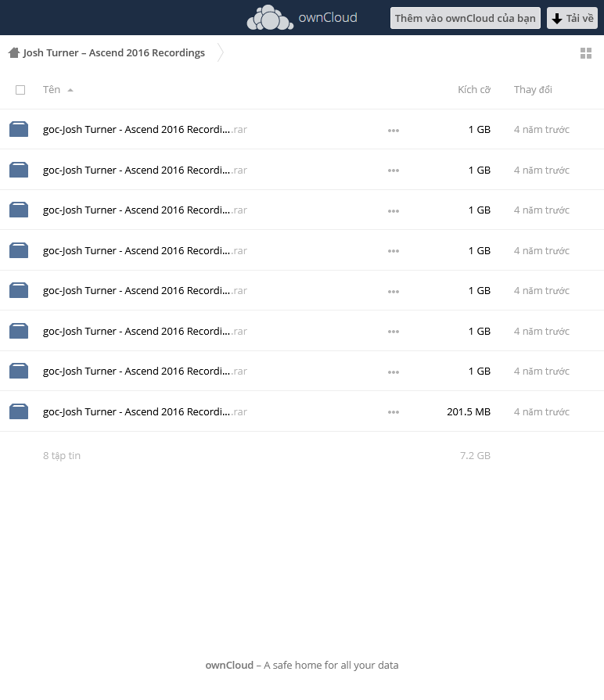Click the ownCloud link in the footer
Image resolution: width=604 pixels, height=700 pixels.
(x=229, y=665)
